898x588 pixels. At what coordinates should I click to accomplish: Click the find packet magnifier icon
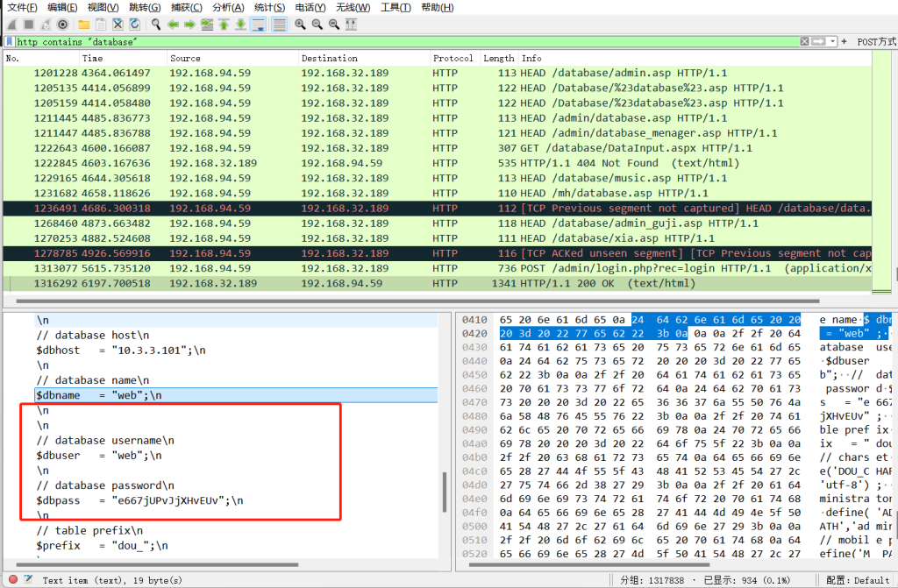(x=156, y=25)
